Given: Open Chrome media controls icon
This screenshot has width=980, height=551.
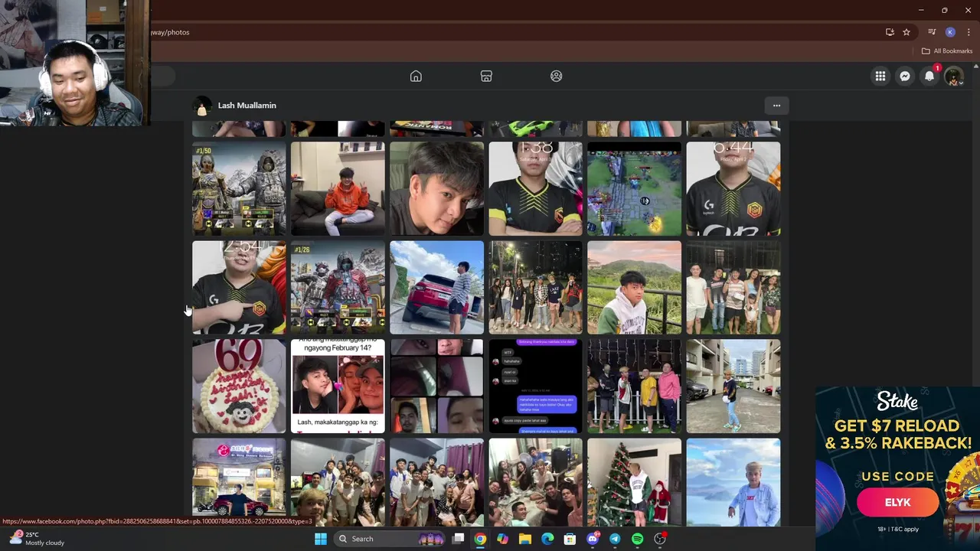Looking at the screenshot, I should [x=932, y=32].
